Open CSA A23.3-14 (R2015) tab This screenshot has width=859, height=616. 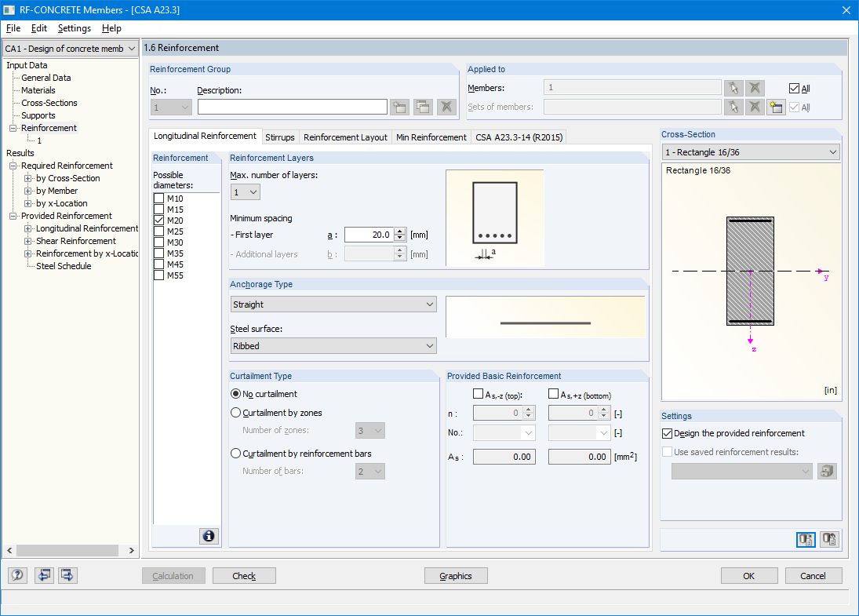(x=519, y=137)
